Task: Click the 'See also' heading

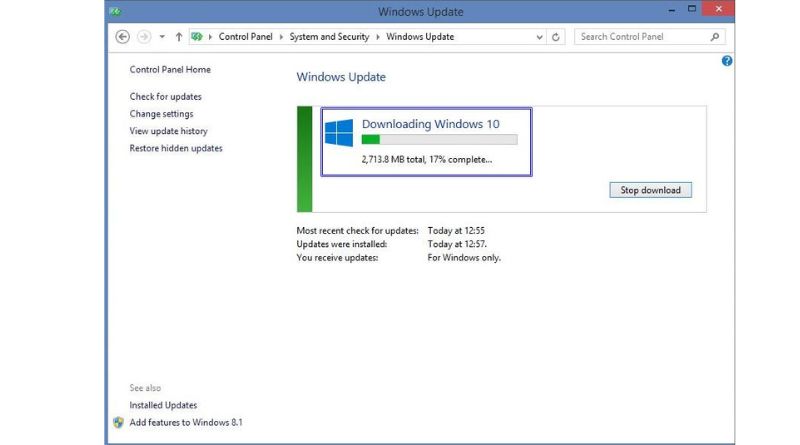Action: pos(145,388)
